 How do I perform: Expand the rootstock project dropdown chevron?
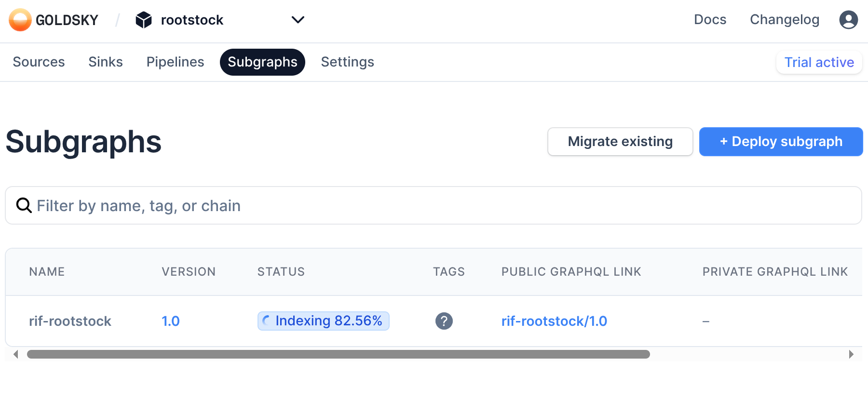[298, 20]
